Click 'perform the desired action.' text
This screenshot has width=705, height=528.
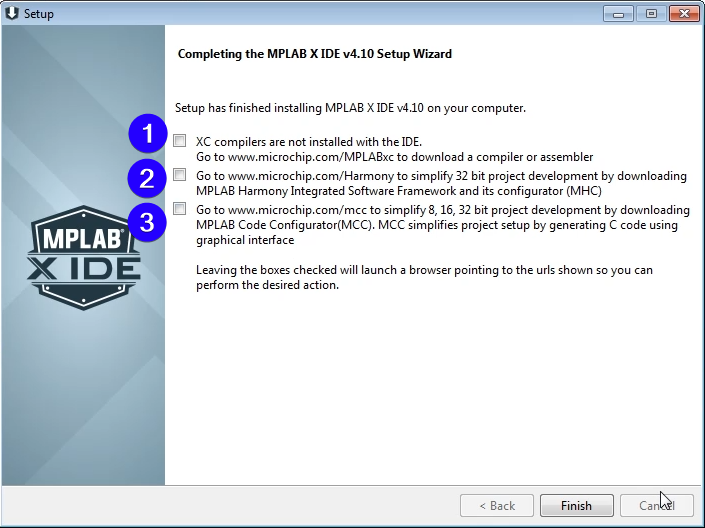[x=267, y=285]
